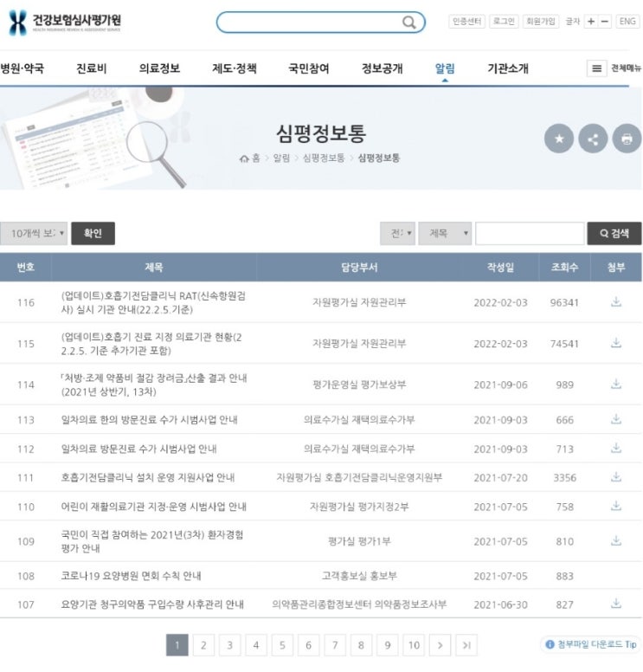Screen dimensions: 643x672
Task: Go to page 2
Action: (203, 644)
